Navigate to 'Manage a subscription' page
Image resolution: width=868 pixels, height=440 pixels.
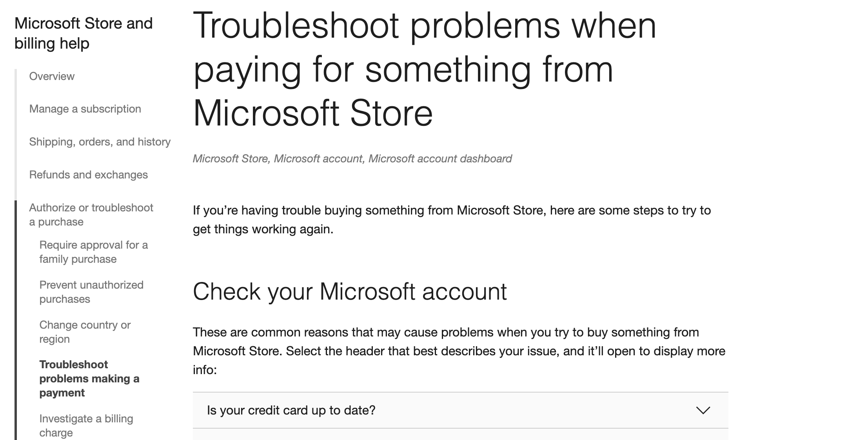point(85,109)
